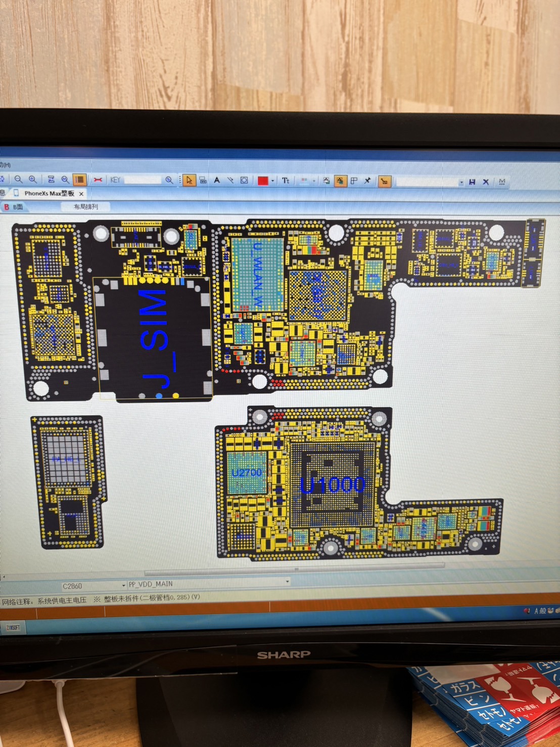Toggle the orange list view button
Screen dimensions: 560x747
click(x=79, y=180)
